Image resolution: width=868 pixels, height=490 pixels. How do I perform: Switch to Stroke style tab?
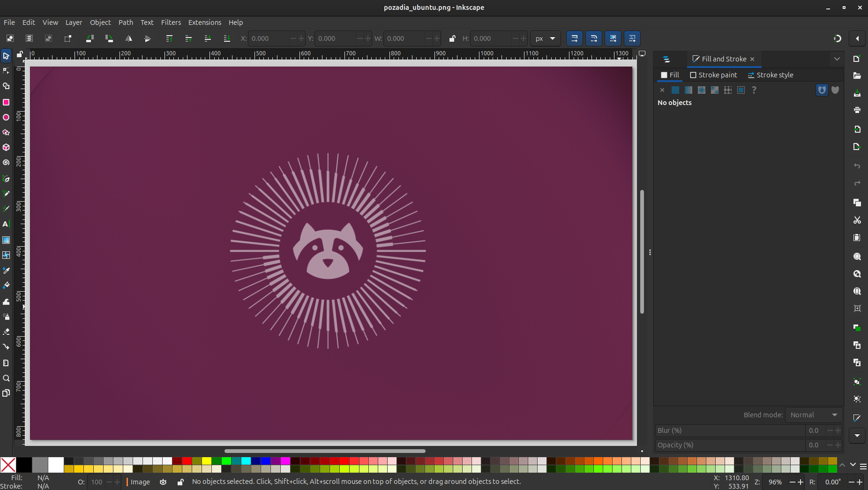click(x=771, y=75)
